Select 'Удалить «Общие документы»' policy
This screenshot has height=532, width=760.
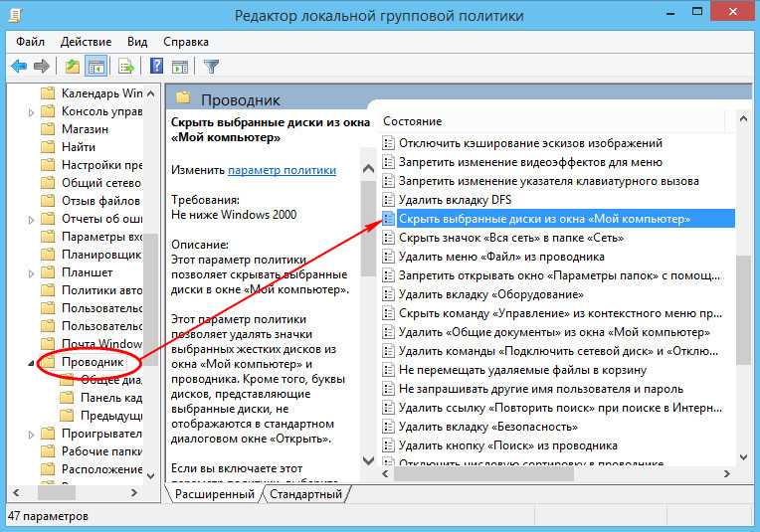click(554, 332)
